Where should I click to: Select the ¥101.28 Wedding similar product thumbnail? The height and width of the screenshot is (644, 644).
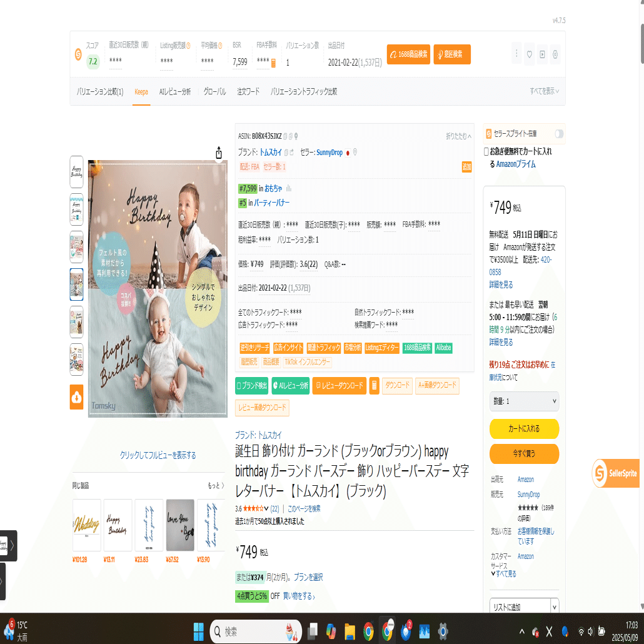click(87, 525)
